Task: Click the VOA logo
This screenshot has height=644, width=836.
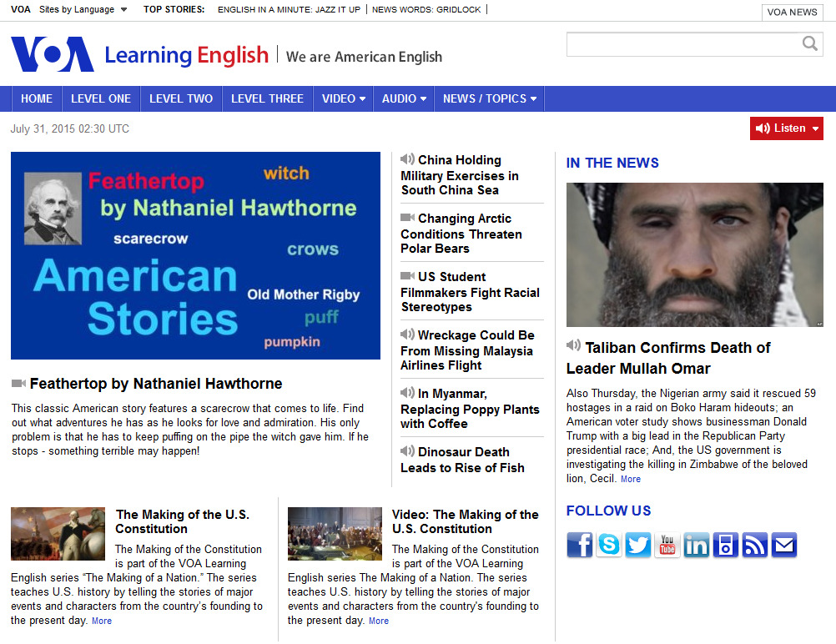Action: coord(53,54)
